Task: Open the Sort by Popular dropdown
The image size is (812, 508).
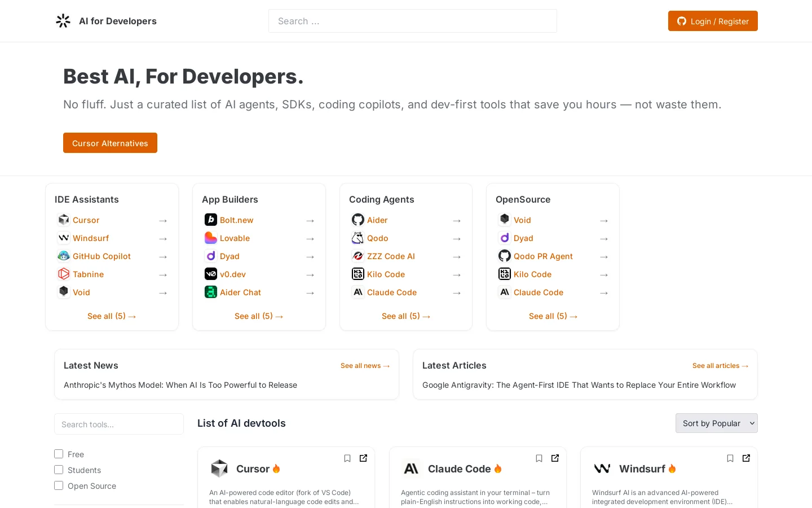Action: click(x=716, y=423)
